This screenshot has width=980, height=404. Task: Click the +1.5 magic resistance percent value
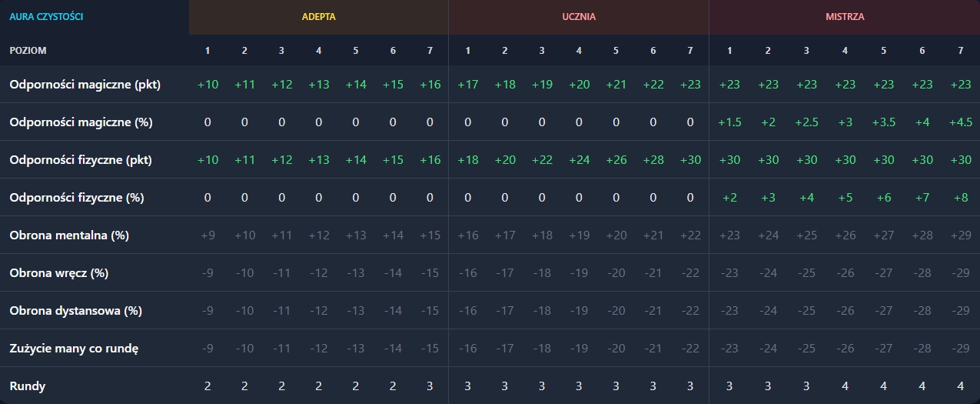(729, 122)
